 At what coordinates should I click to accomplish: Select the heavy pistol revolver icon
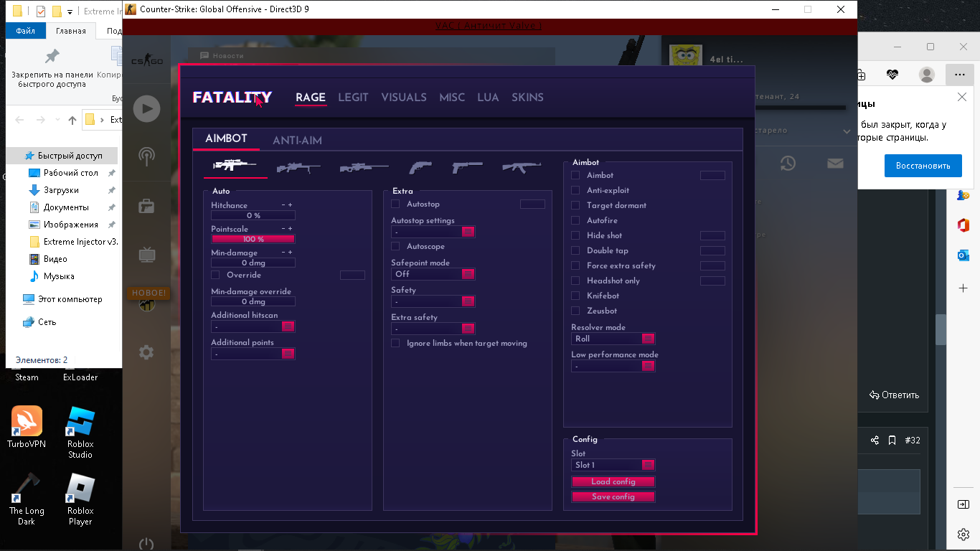click(420, 167)
